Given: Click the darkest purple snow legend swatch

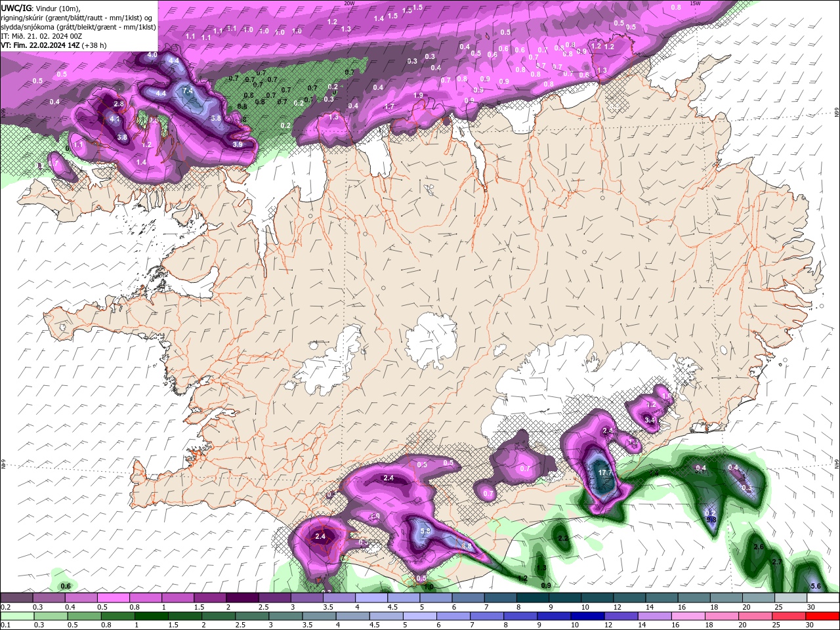Looking at the screenshot, I should [241, 598].
